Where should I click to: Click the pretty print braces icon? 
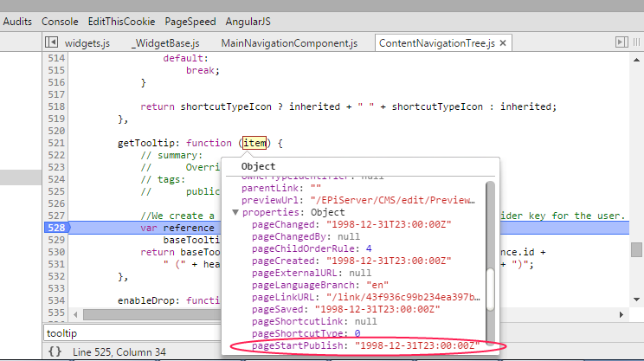(54, 351)
